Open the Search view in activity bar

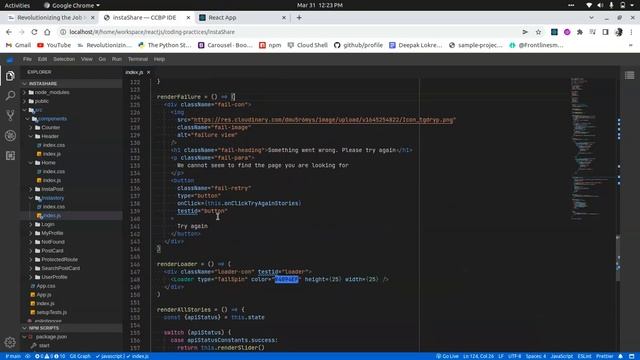[10, 96]
